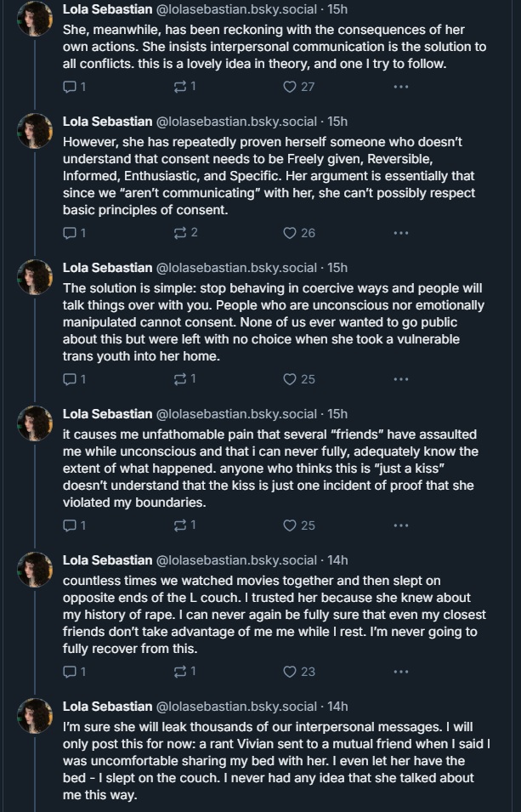Like the post showing 27 likes
Image resolution: width=521 pixels, height=812 pixels.
coord(289,86)
